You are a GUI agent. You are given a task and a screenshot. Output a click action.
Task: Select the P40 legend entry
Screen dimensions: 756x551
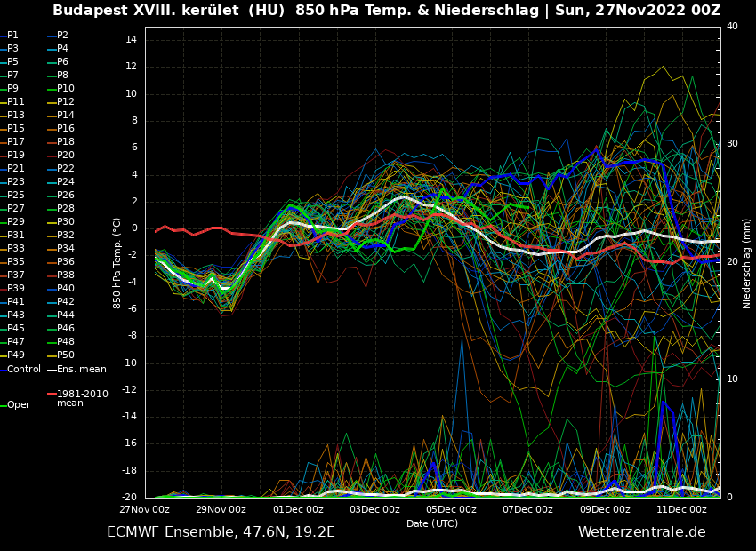click(x=66, y=289)
